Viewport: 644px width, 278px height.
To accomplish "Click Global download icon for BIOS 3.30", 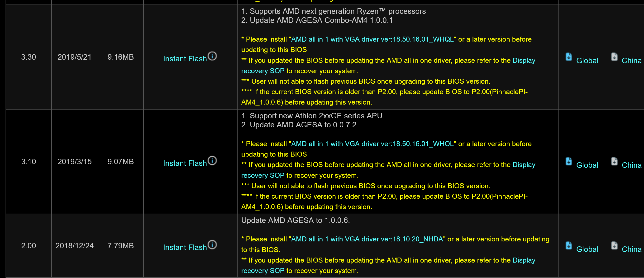I will tap(569, 57).
